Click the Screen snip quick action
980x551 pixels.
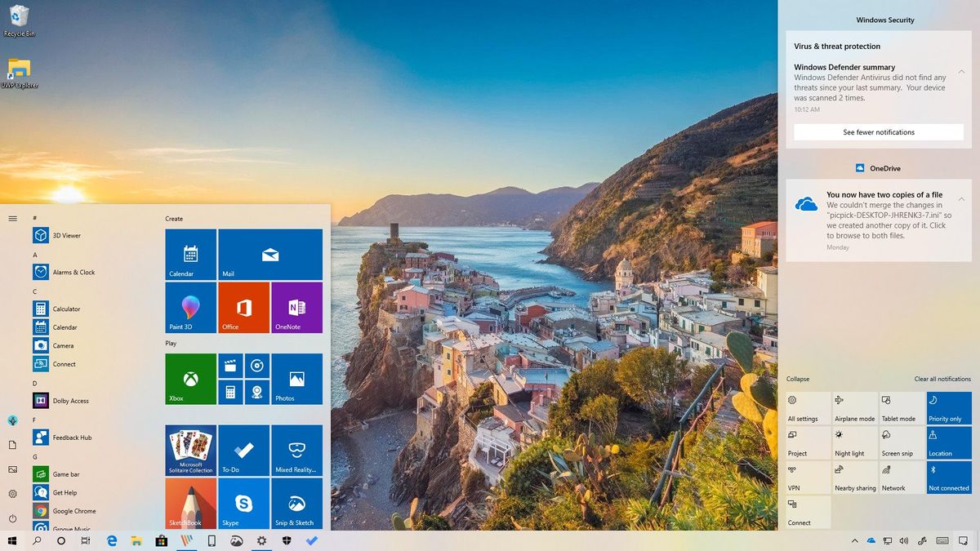pyautogui.click(x=902, y=442)
